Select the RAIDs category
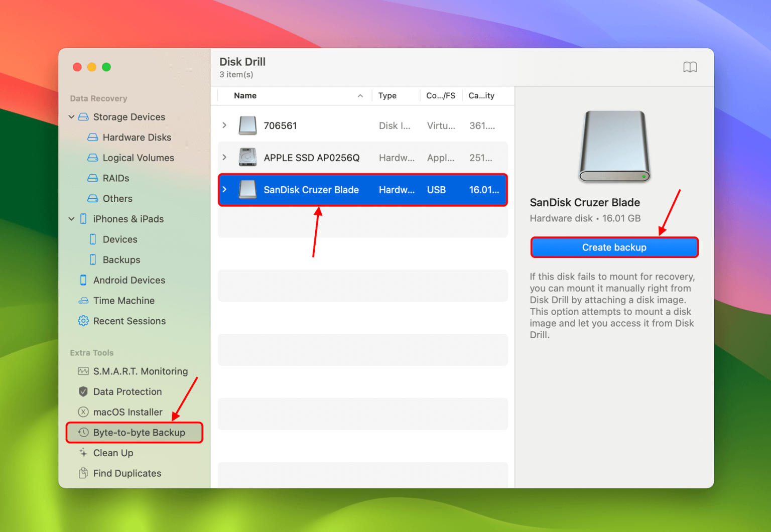The image size is (771, 532). click(114, 178)
